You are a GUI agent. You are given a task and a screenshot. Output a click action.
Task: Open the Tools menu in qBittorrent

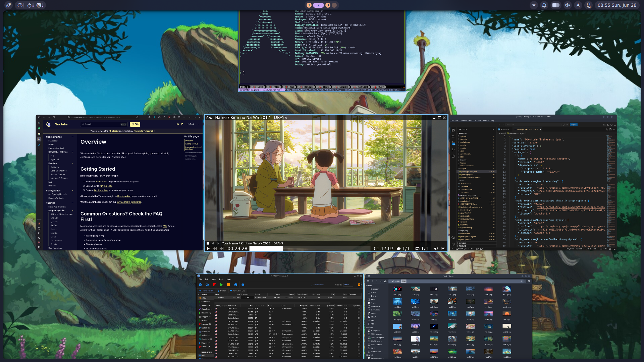[x=221, y=279]
